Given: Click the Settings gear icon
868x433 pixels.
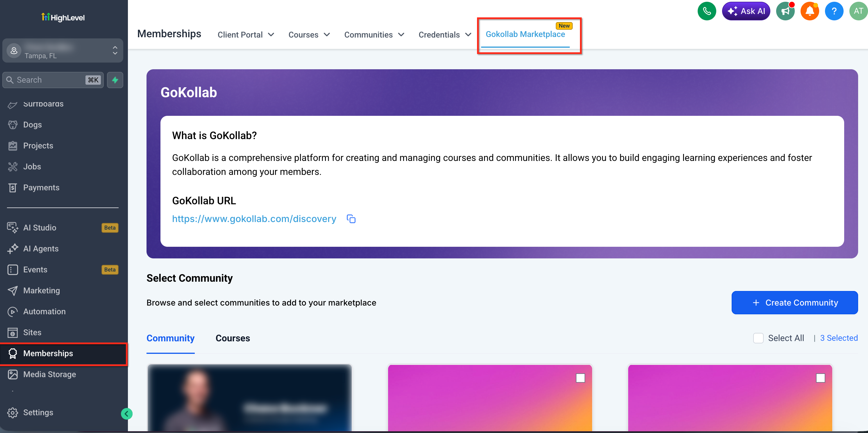Looking at the screenshot, I should click(12, 412).
